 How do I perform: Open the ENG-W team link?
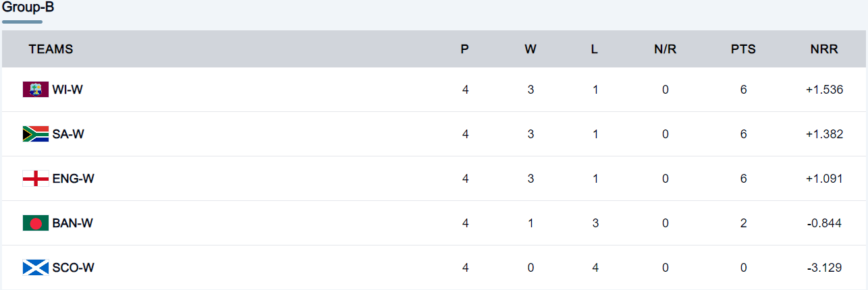click(x=72, y=179)
